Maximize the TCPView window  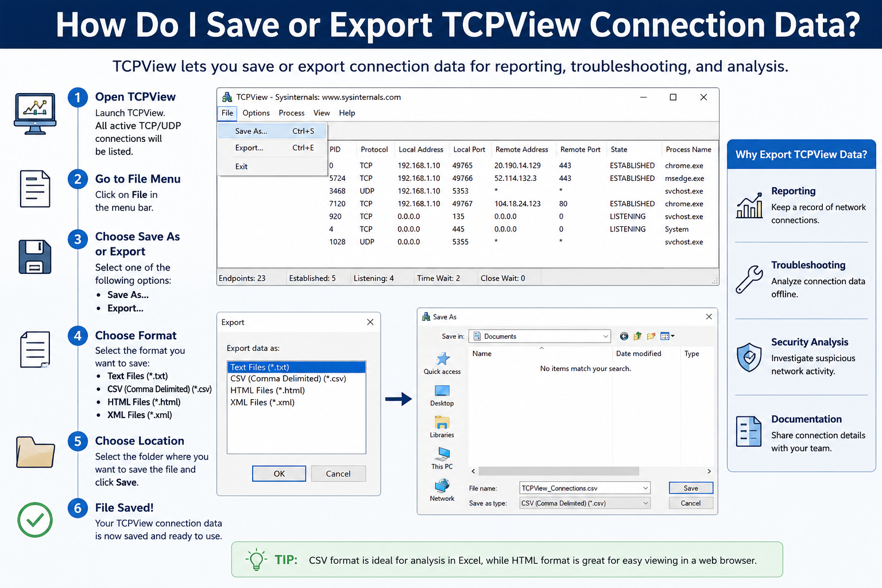click(x=673, y=97)
